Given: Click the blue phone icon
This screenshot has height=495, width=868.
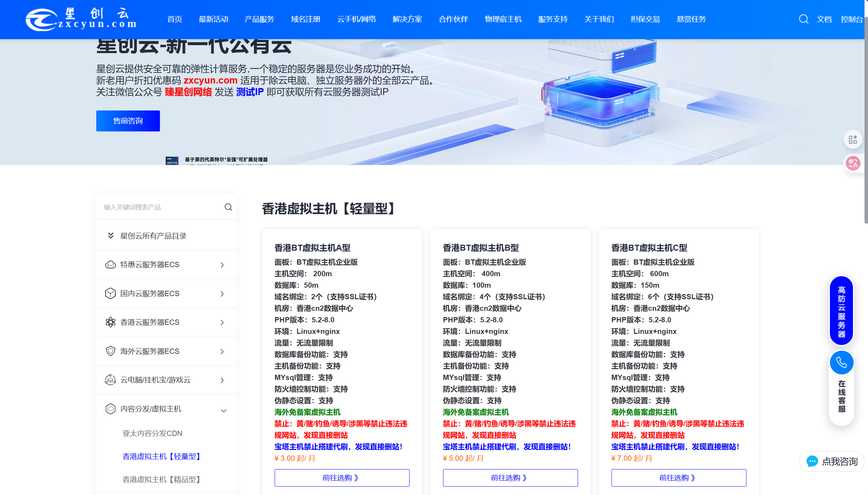Looking at the screenshot, I should (841, 363).
